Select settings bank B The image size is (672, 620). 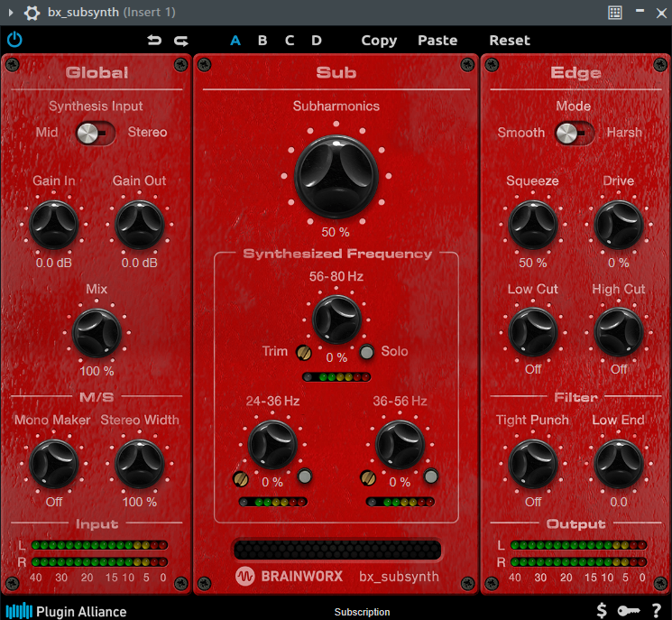point(262,41)
